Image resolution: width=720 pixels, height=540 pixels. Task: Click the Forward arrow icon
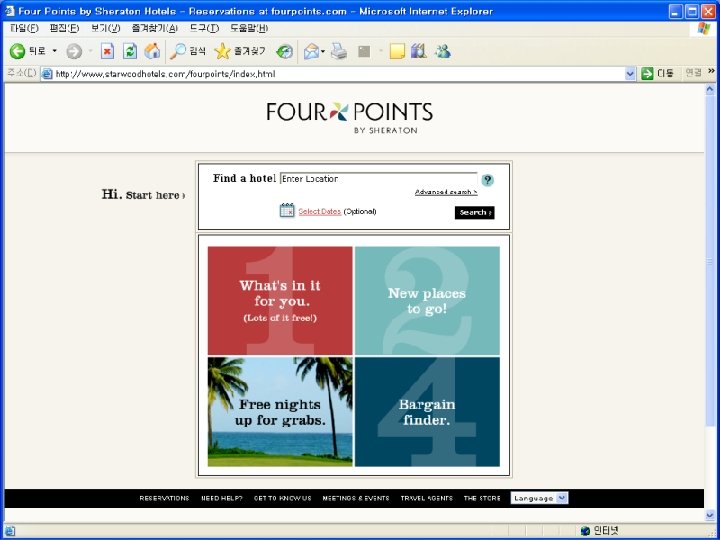coord(74,51)
